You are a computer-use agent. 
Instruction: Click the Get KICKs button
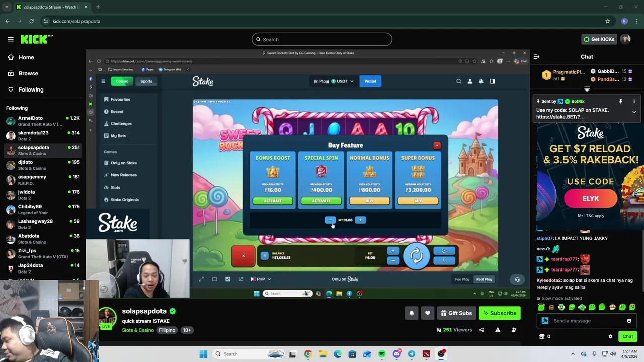pos(599,39)
